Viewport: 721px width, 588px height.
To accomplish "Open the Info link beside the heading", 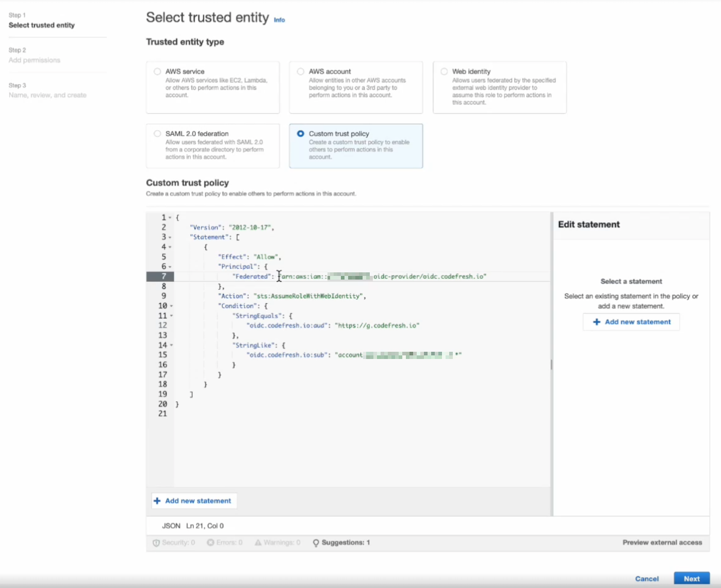I will pos(279,20).
